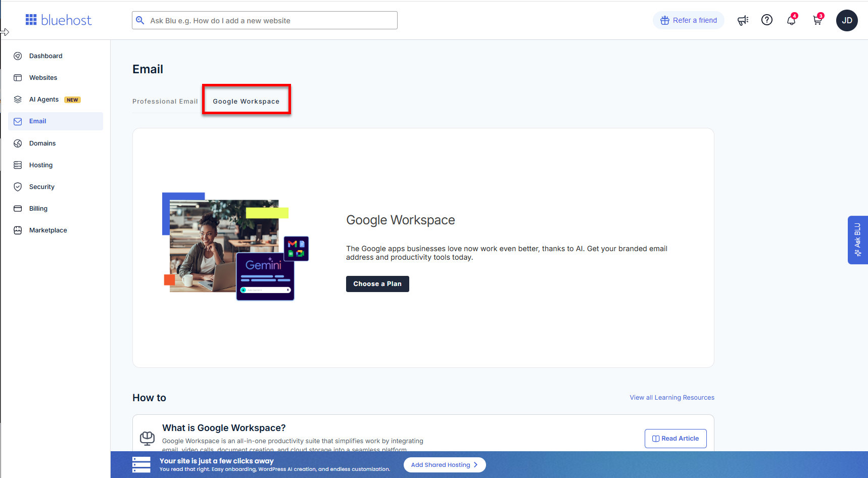Click the Hosting server icon
The image size is (868, 478).
tap(18, 165)
